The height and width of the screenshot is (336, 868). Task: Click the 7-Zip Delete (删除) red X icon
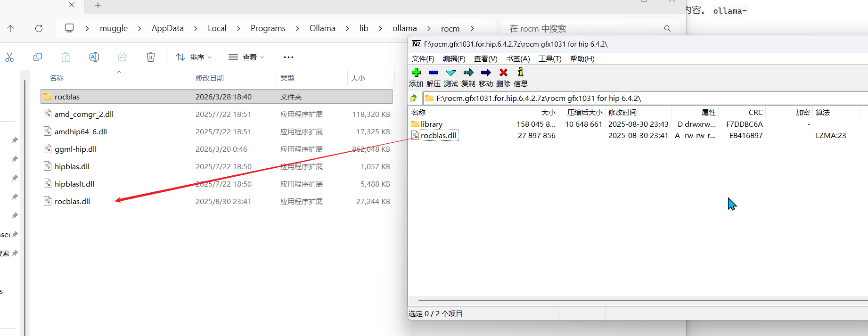[503, 73]
